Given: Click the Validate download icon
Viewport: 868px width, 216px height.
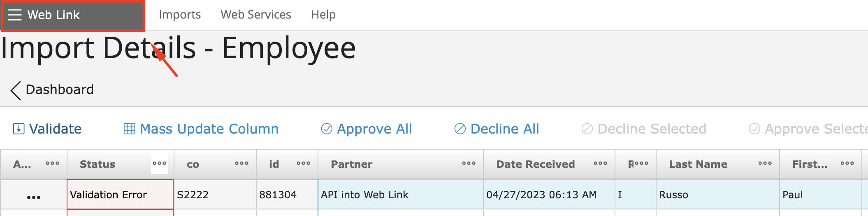Looking at the screenshot, I should [x=19, y=129].
